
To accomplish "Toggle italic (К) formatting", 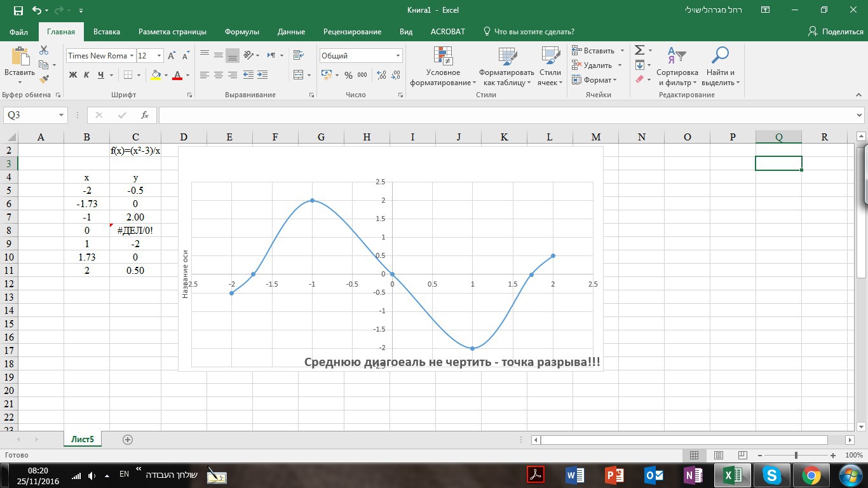I will click(x=86, y=75).
